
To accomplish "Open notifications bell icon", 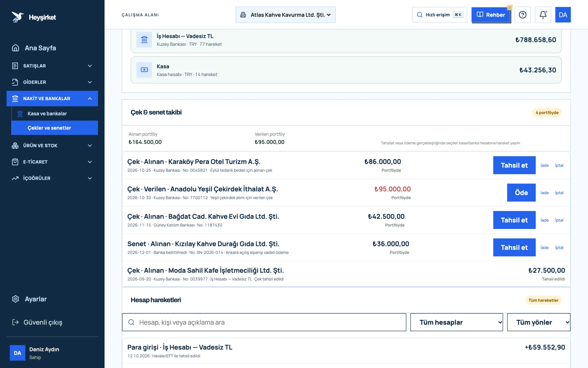I will pyautogui.click(x=543, y=15).
